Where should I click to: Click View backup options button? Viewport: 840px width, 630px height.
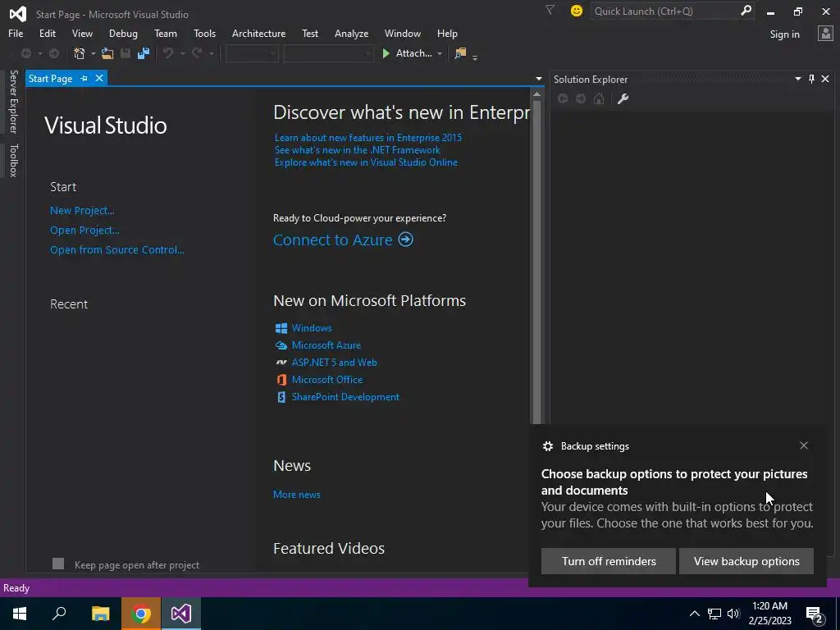click(746, 561)
